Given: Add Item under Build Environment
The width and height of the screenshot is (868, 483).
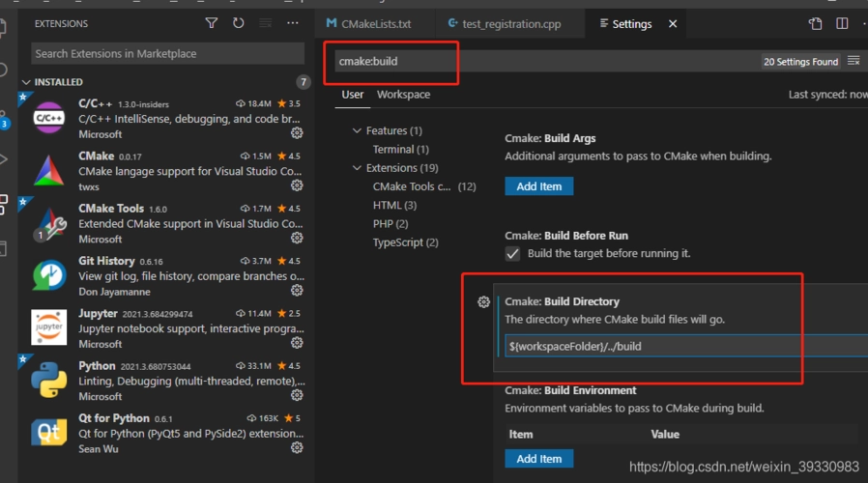Looking at the screenshot, I should tap(539, 459).
